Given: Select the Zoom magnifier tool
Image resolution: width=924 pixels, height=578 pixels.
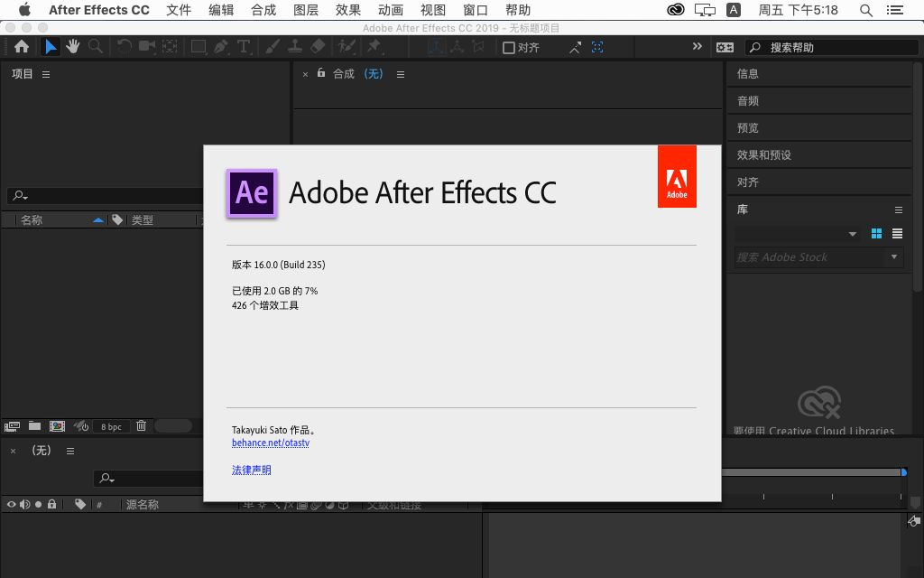Looking at the screenshot, I should (x=95, y=47).
